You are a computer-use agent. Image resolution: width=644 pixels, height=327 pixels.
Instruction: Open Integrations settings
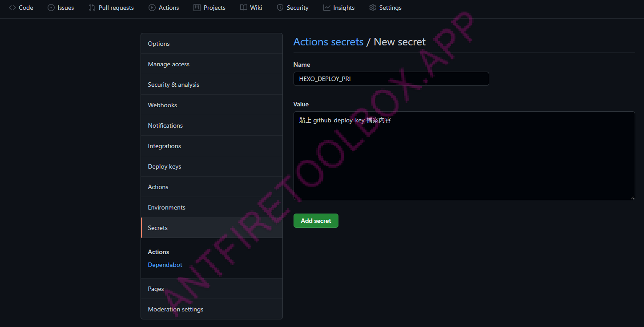pos(212,146)
